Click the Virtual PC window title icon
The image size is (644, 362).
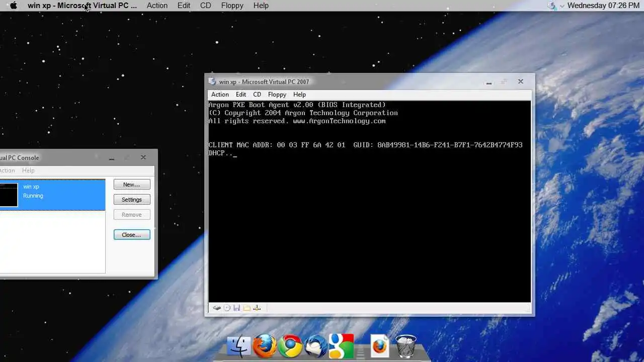point(212,81)
